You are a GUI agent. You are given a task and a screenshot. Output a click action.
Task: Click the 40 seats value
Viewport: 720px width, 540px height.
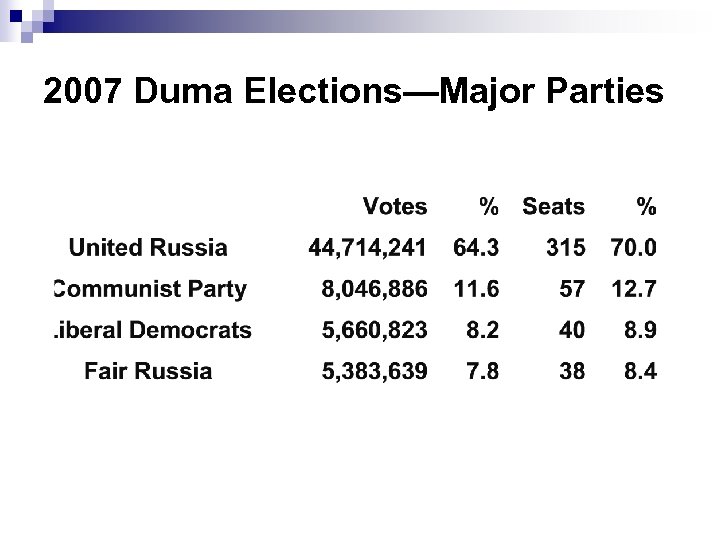click(572, 330)
